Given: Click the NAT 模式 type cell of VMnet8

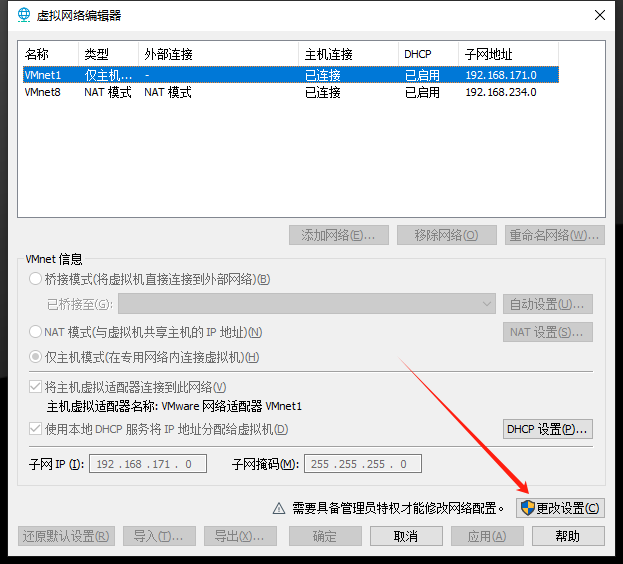Looking at the screenshot, I should [x=108, y=92].
